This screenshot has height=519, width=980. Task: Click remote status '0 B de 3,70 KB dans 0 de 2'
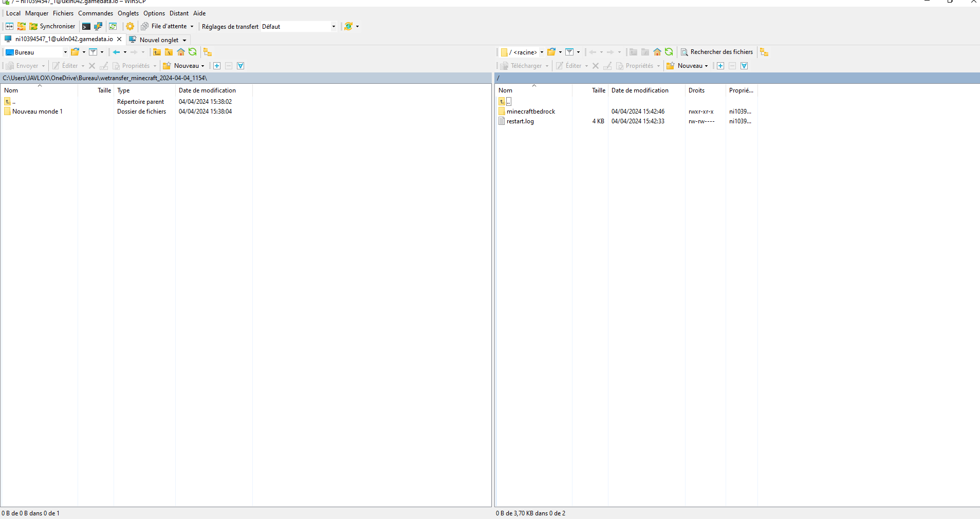[x=530, y=513]
